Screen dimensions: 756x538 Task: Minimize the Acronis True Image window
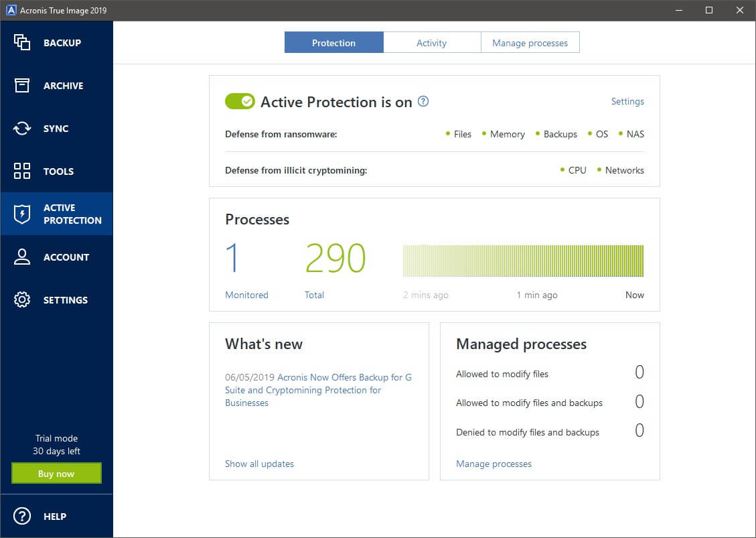(x=679, y=10)
